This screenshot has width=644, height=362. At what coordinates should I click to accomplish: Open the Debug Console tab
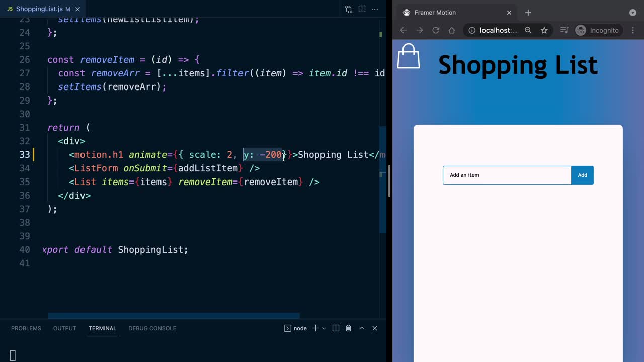point(152,328)
